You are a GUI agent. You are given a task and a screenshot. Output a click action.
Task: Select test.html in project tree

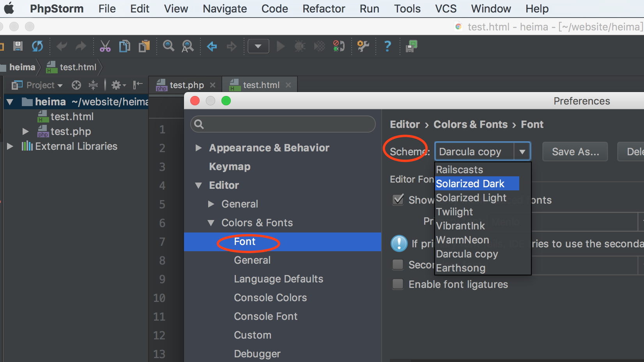[x=72, y=117]
